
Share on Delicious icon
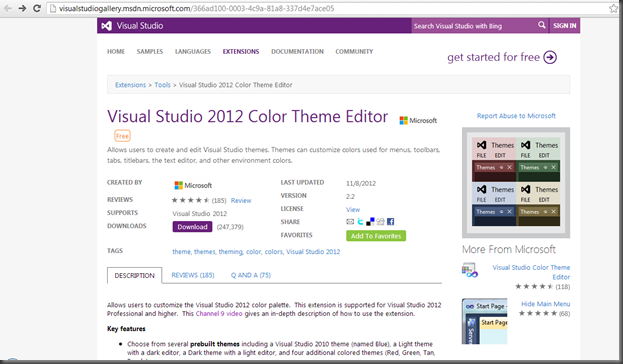pos(370,222)
